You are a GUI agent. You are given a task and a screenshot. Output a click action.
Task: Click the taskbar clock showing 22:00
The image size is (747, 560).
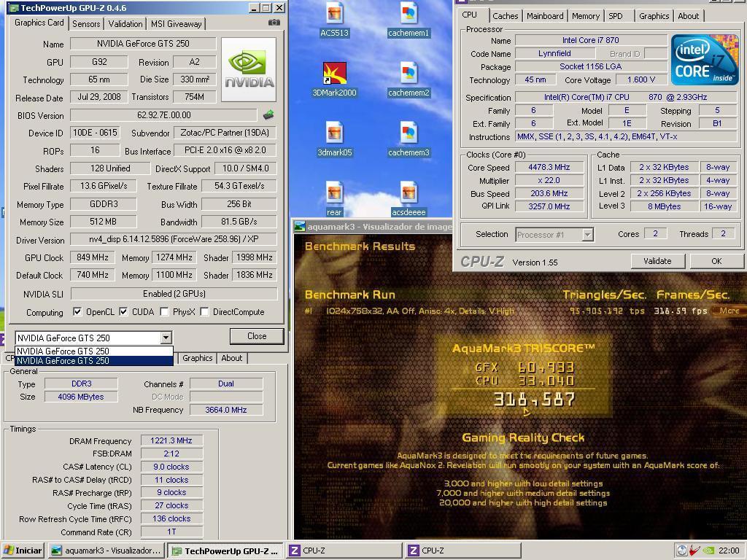click(x=729, y=551)
